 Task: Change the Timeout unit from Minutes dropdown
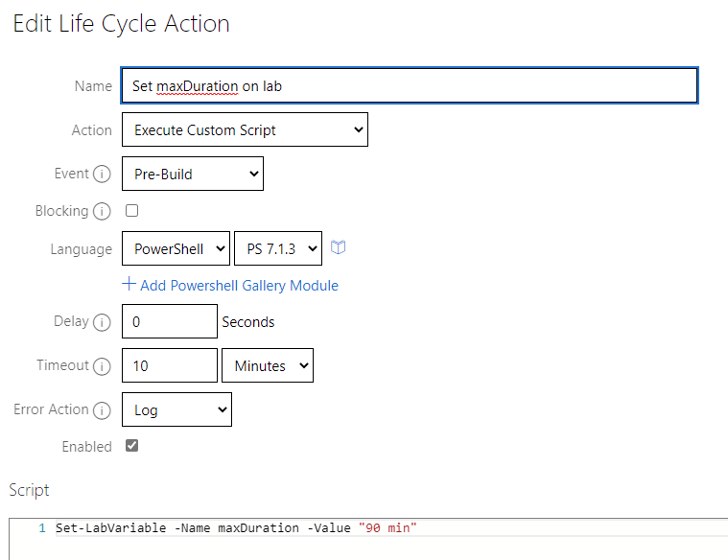268,366
